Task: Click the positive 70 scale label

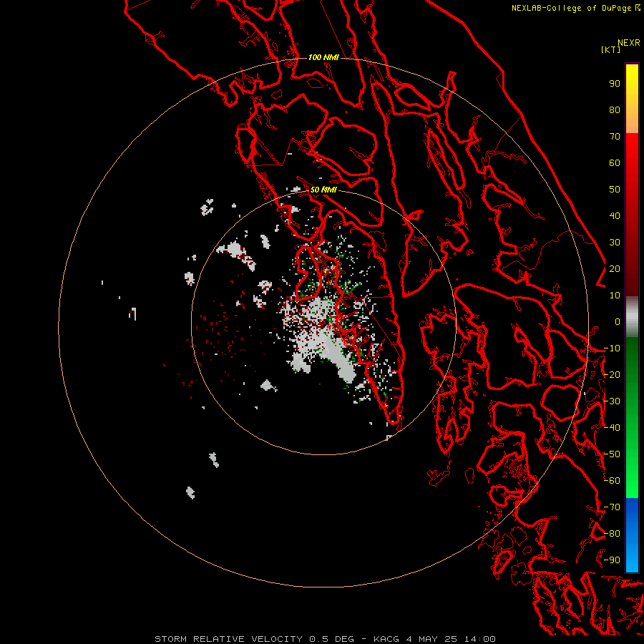Action: pos(615,137)
